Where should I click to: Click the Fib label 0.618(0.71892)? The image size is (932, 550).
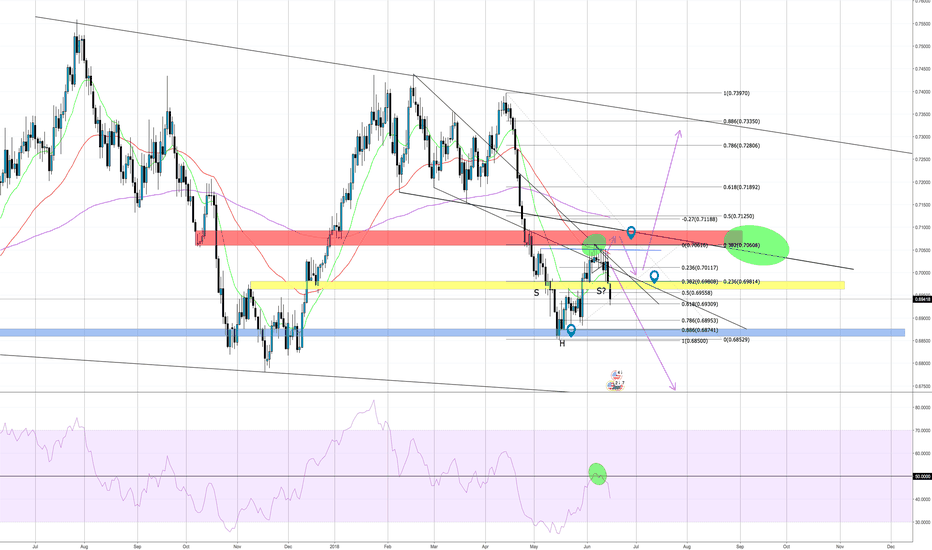click(x=741, y=187)
